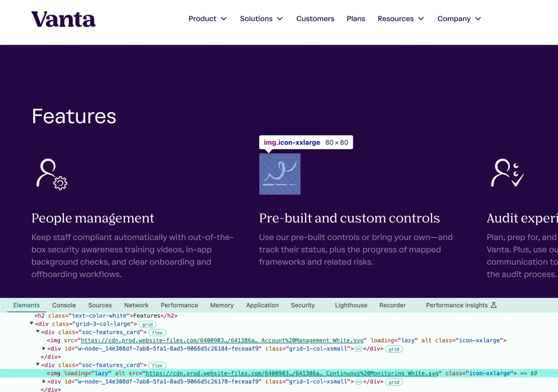Toggle flex badge on second soc-features_card div
This screenshot has width=558, height=392.
coord(157,365)
